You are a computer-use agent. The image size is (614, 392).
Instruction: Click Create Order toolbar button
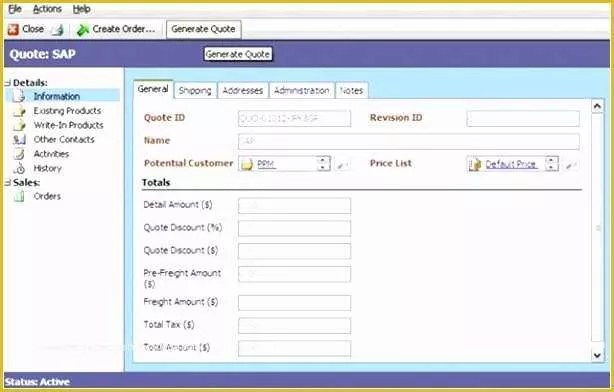pyautogui.click(x=116, y=29)
